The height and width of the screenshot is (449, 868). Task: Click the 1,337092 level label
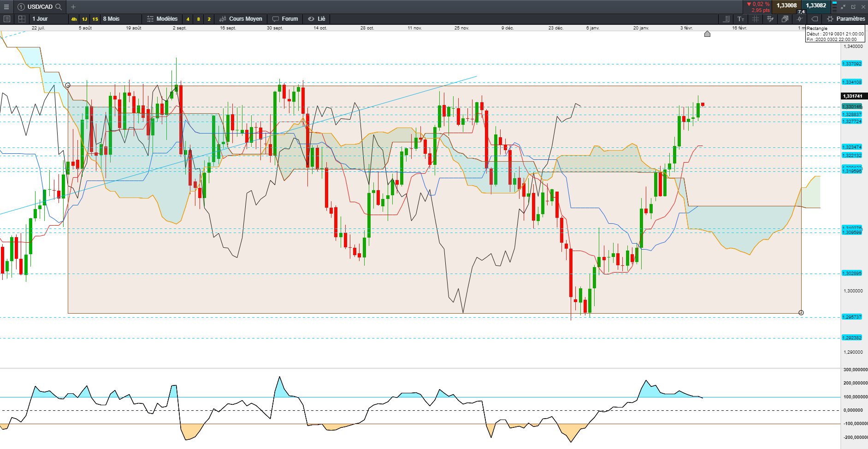point(852,64)
